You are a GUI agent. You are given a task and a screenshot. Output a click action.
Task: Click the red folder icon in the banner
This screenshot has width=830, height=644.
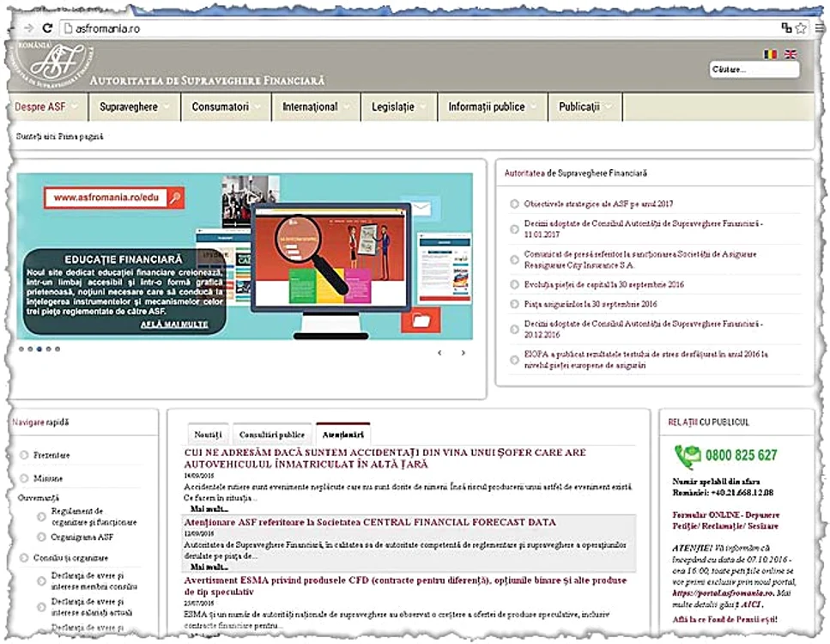click(421, 320)
